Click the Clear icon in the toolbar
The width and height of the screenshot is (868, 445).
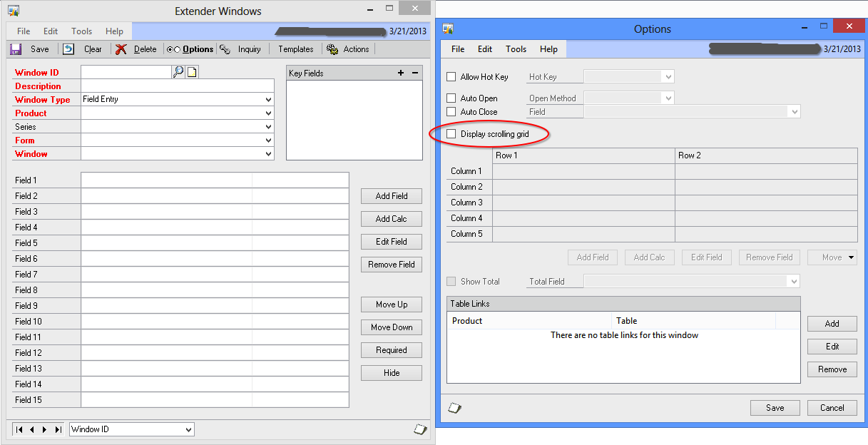coord(68,49)
